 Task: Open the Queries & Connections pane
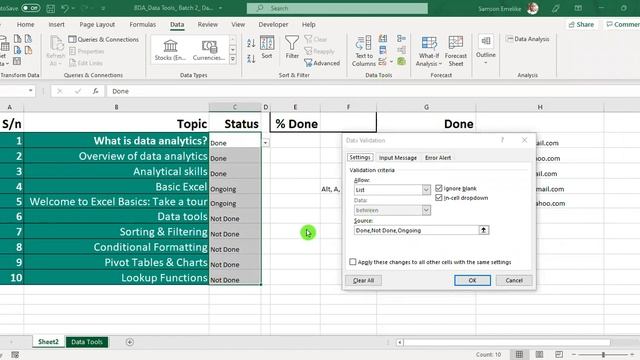coord(104,39)
